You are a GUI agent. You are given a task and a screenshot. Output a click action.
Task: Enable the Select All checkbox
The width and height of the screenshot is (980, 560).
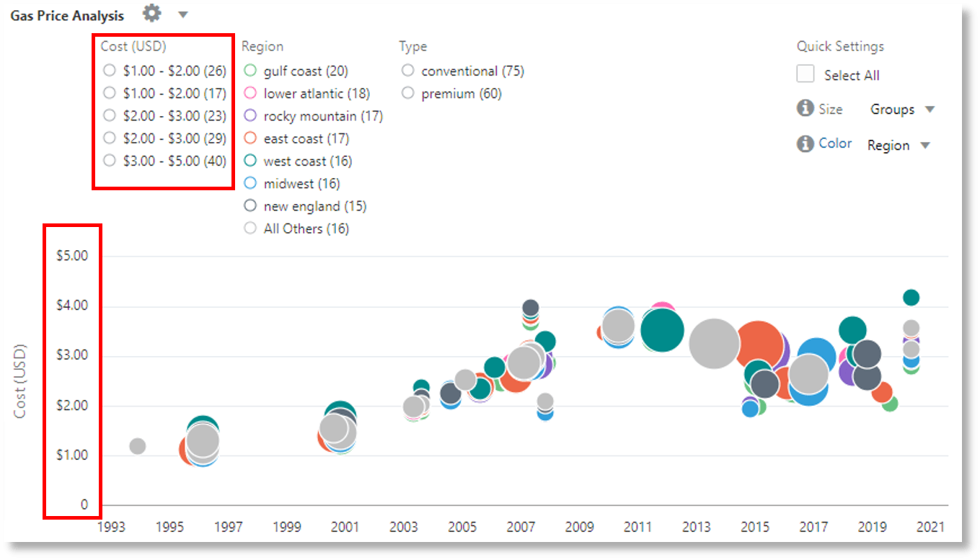point(805,74)
